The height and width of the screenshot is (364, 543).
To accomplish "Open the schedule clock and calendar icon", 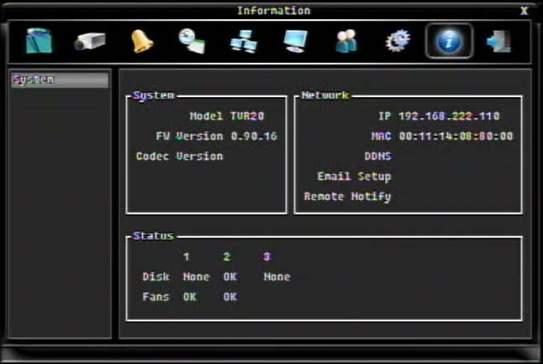I will coord(192,41).
